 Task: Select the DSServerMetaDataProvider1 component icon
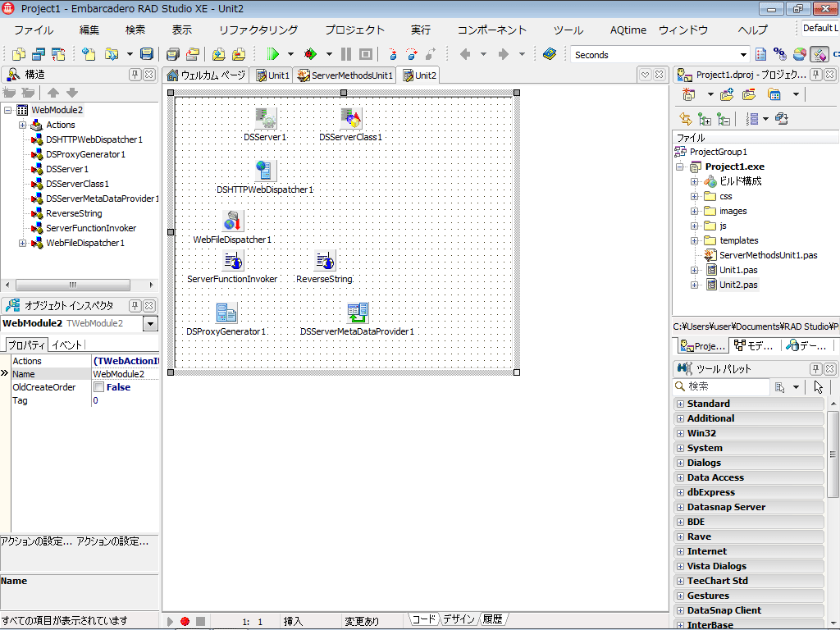(358, 313)
